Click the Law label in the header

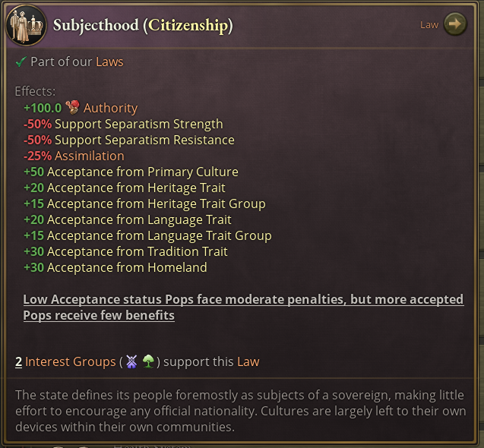429,25
